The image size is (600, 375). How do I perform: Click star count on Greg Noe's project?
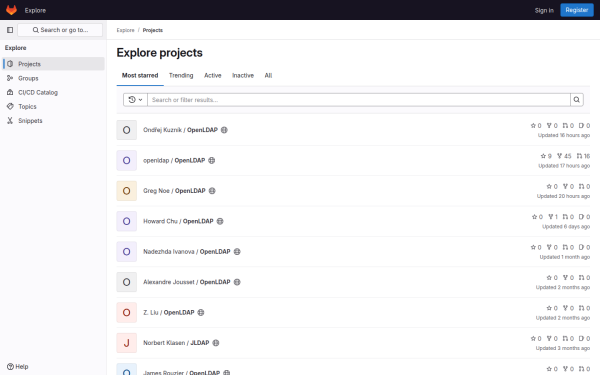point(552,186)
